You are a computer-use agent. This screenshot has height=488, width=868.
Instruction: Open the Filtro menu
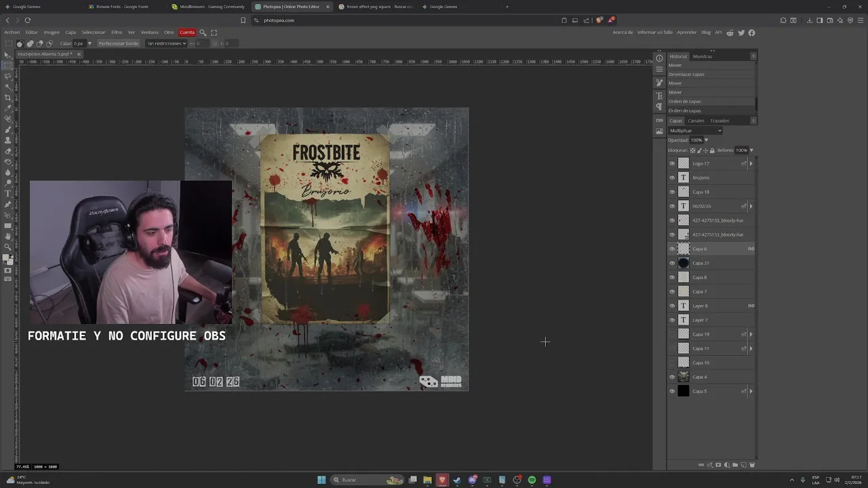tap(117, 33)
